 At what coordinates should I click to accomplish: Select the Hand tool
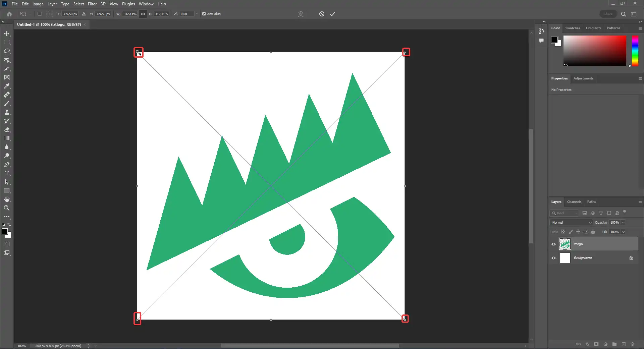tap(7, 199)
